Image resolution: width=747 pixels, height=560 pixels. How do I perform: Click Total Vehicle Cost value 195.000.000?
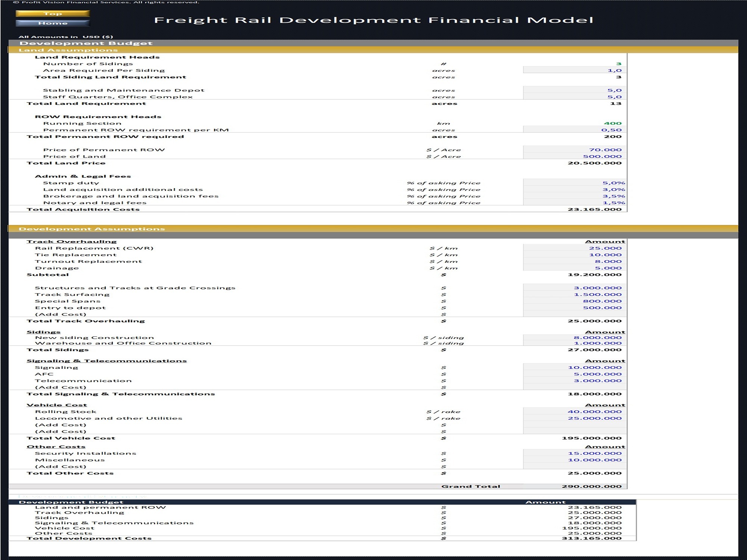pos(592,438)
